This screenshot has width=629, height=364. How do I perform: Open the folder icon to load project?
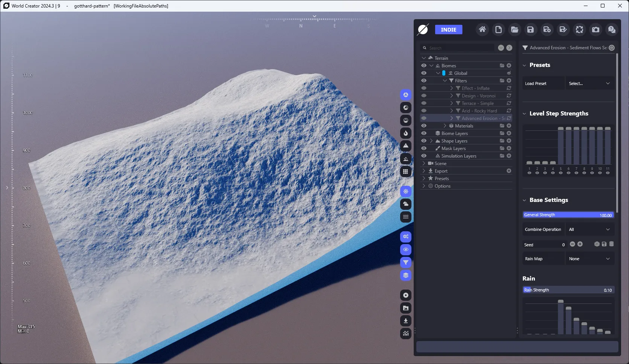[514, 29]
